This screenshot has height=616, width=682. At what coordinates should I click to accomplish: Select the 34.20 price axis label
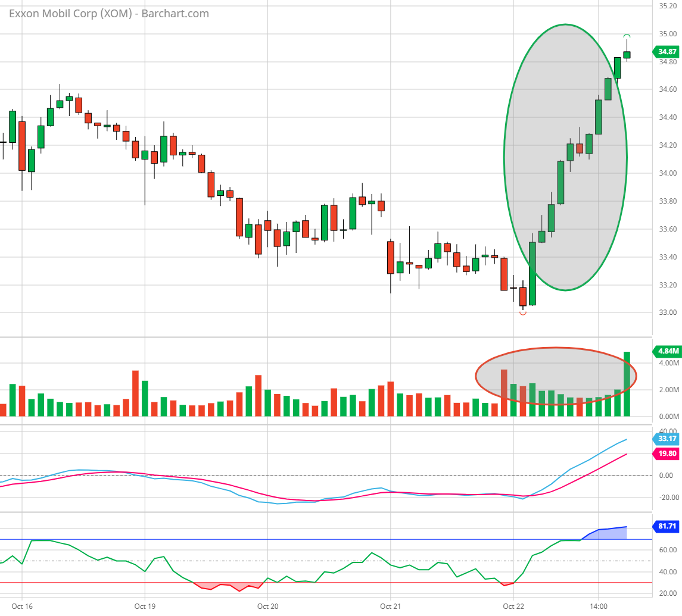tap(668, 145)
